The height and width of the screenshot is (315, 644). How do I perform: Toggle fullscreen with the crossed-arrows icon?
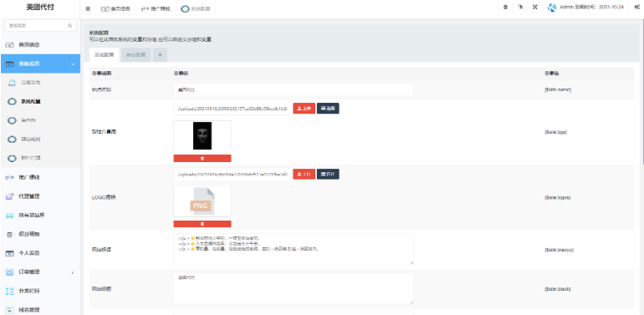535,7
